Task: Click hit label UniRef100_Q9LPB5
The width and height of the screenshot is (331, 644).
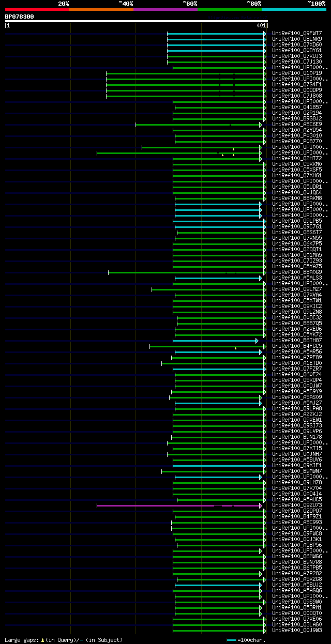Action: click(297, 221)
